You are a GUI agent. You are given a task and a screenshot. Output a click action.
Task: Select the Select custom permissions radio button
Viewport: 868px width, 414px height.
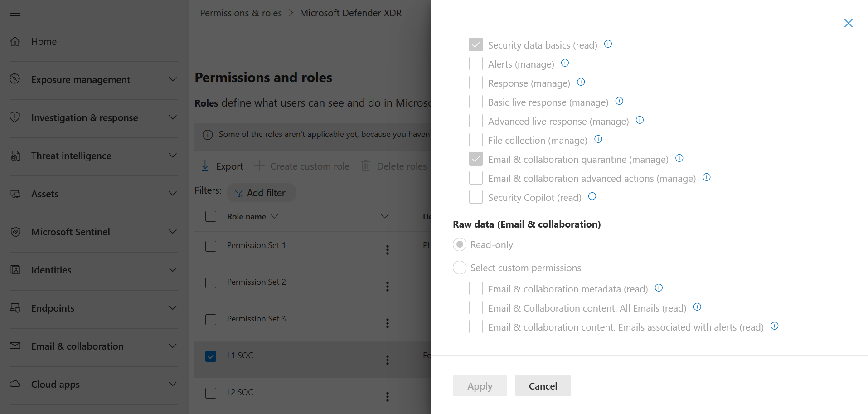click(x=459, y=268)
